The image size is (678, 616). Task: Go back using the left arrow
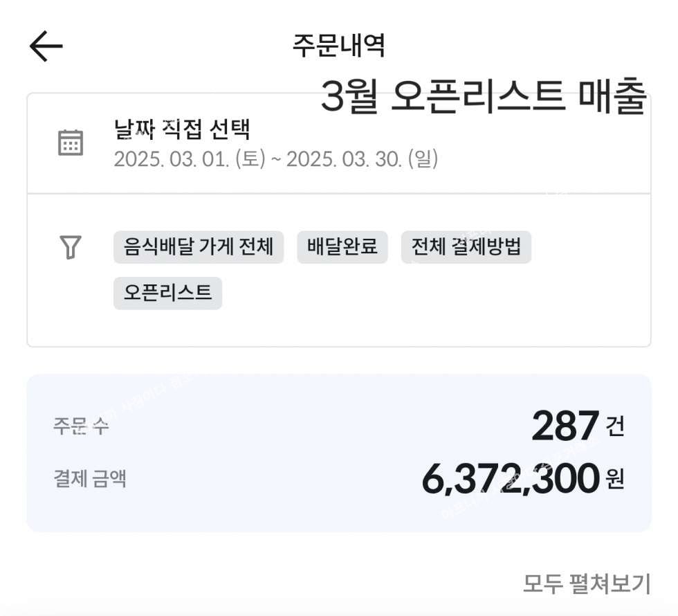[46, 46]
